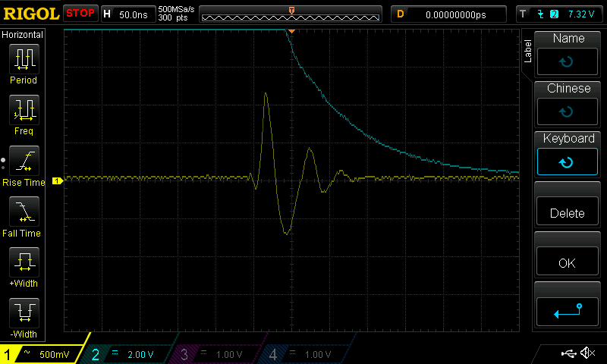Open the Label side tab
The image size is (607, 364).
(527, 51)
